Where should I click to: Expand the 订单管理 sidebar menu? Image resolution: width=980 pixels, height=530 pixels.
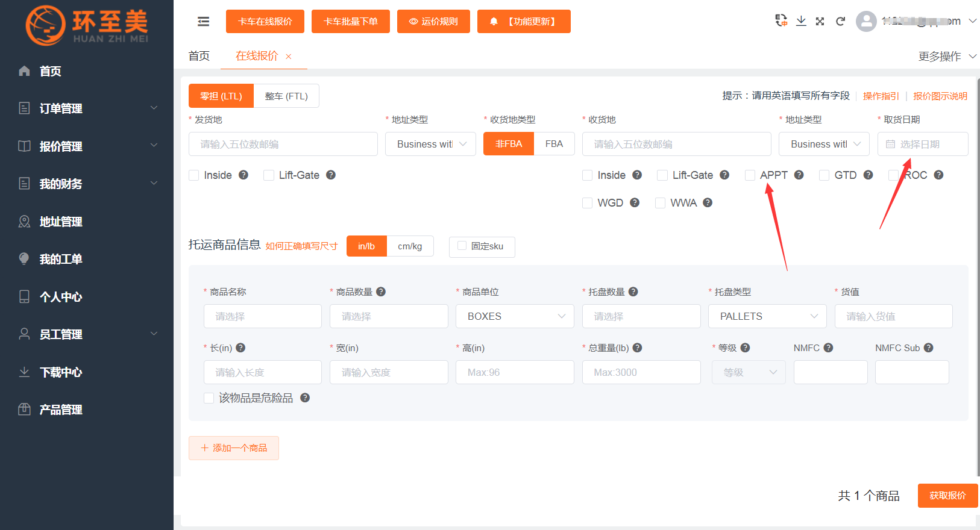pyautogui.click(x=87, y=108)
